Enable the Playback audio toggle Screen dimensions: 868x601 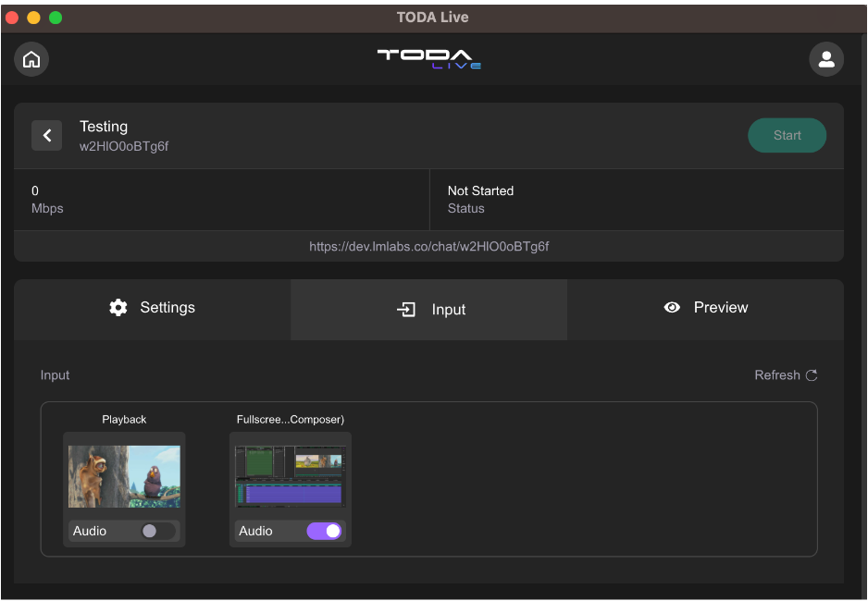tap(157, 531)
